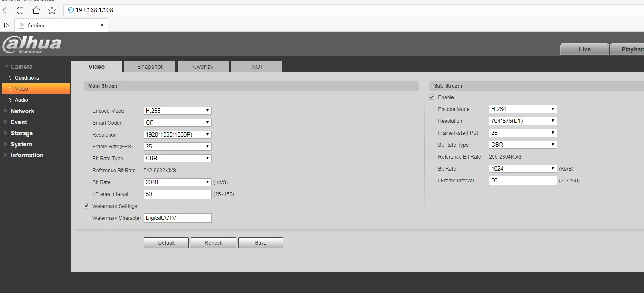
Task: Open Sub Stream Encode Mode H.264 dropdown
Action: 523,109
